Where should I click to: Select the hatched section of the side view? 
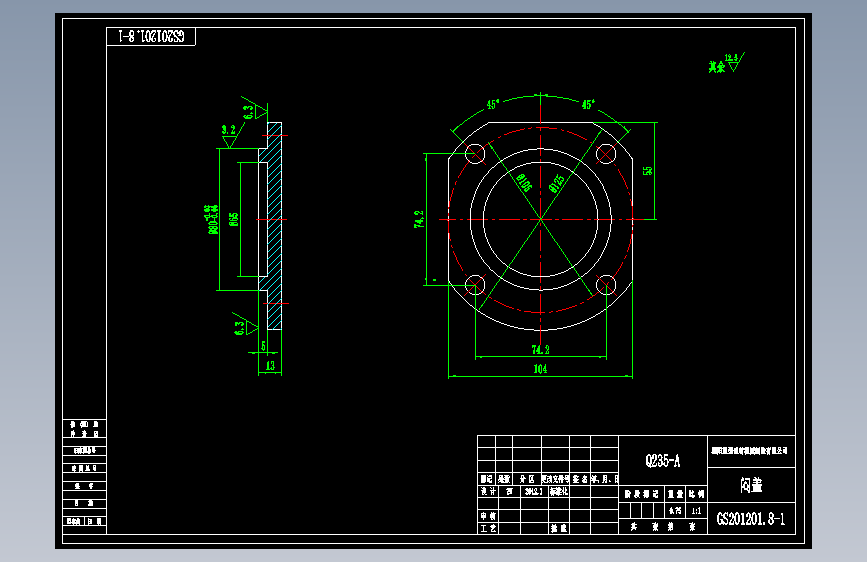click(274, 226)
